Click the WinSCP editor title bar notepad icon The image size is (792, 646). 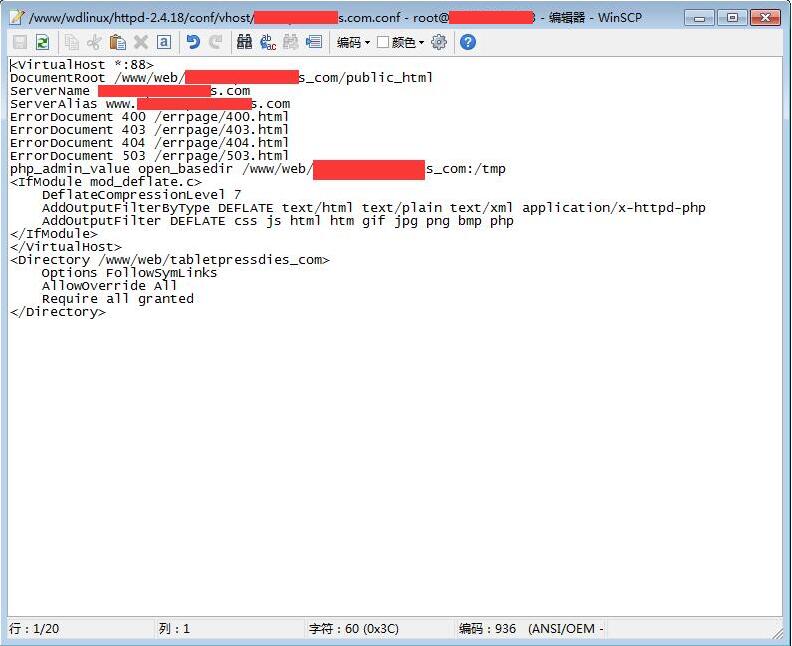17,17
